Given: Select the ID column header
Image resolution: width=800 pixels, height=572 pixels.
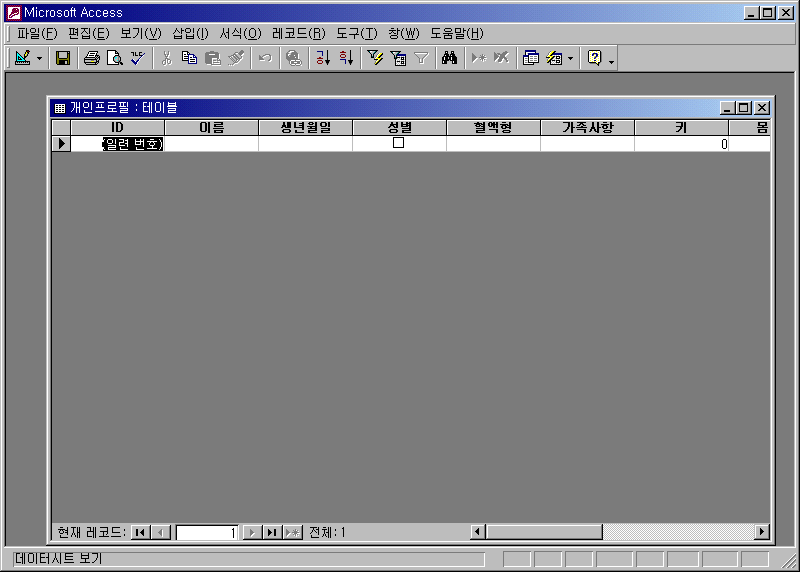Looking at the screenshot, I should [x=117, y=128].
